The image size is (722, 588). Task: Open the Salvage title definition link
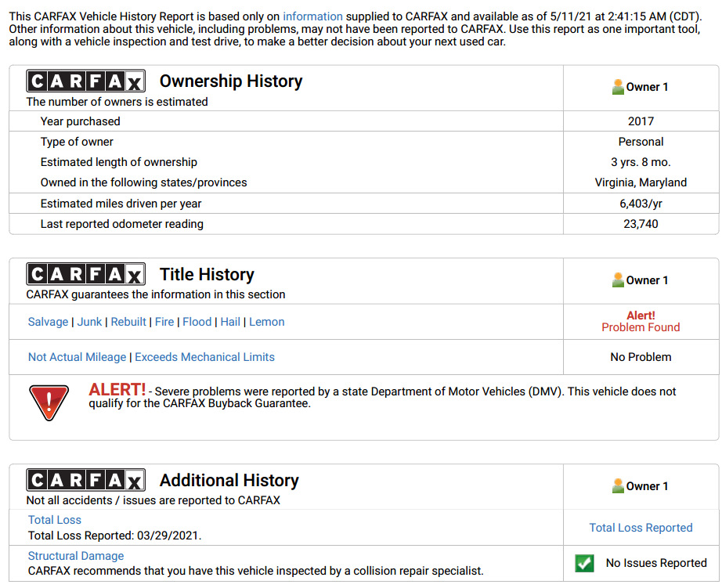pos(48,322)
